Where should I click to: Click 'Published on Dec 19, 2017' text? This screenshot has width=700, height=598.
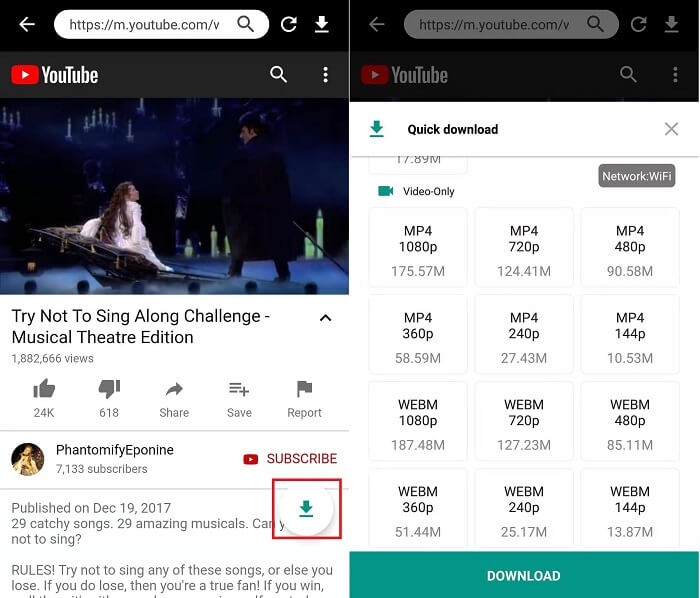click(x=91, y=508)
